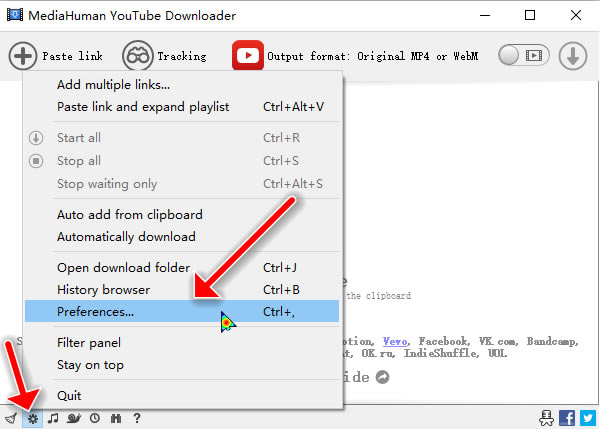Open History browser from menu
Image resolution: width=600 pixels, height=429 pixels.
tap(182, 290)
